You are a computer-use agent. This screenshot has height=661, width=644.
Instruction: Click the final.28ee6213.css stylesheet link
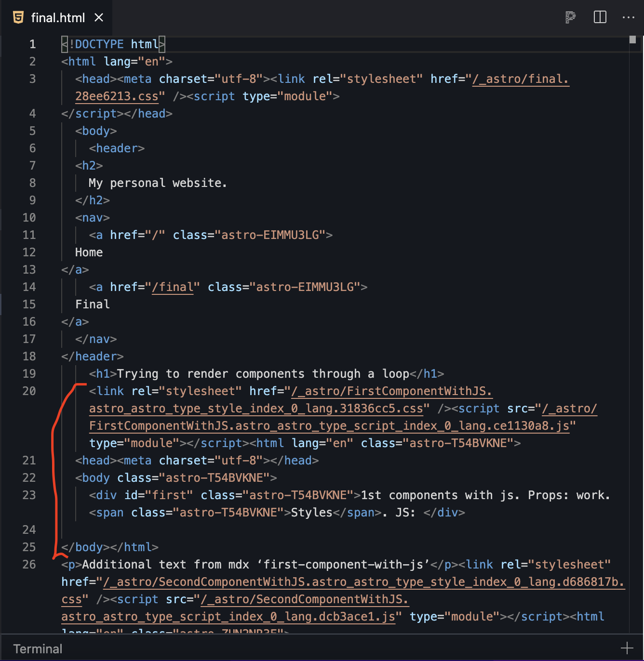520,79
